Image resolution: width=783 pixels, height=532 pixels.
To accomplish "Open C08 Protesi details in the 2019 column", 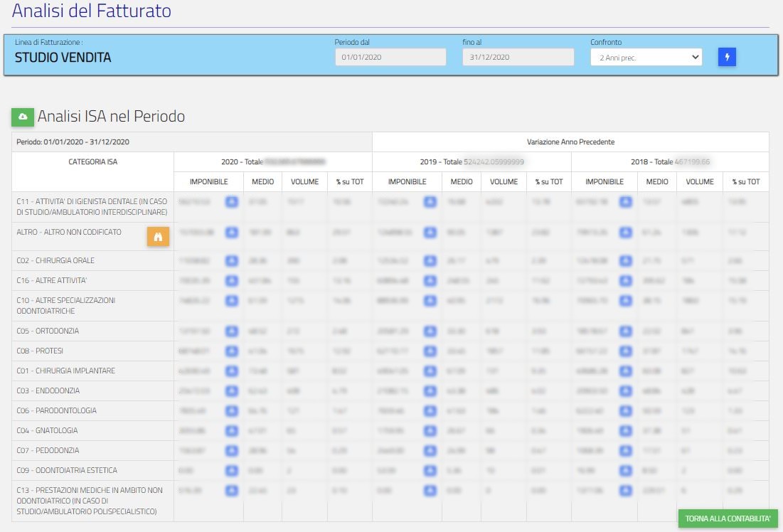I will click(x=430, y=351).
